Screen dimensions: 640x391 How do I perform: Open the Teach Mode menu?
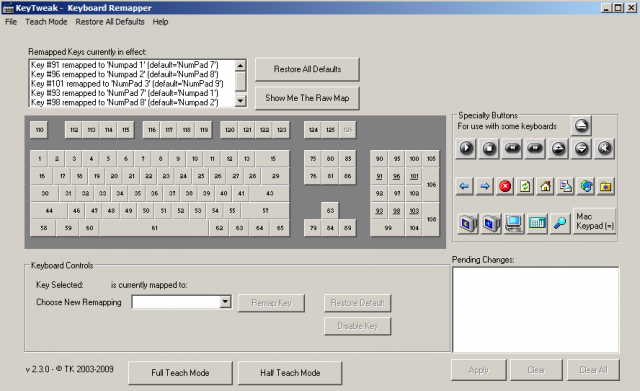46,22
